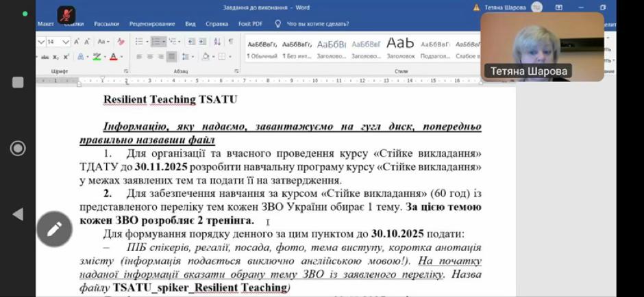The width and height of the screenshot is (644, 297).
Task: Open the Справка ribbon tab
Action: point(217,24)
